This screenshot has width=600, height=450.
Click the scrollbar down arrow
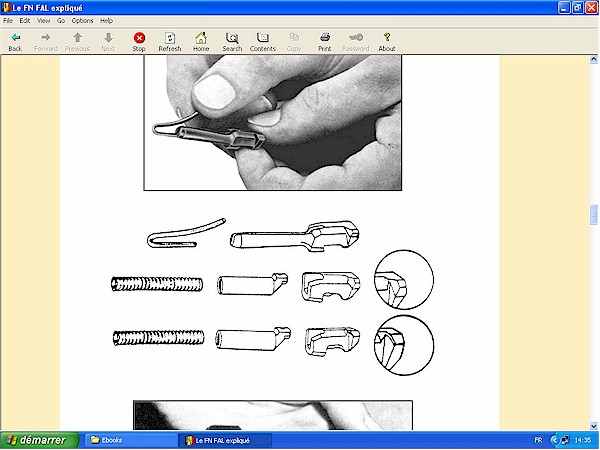593,426
